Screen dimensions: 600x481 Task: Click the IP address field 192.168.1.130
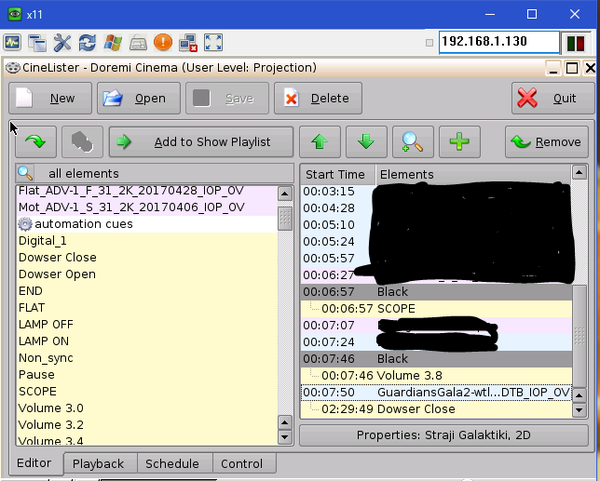(498, 43)
